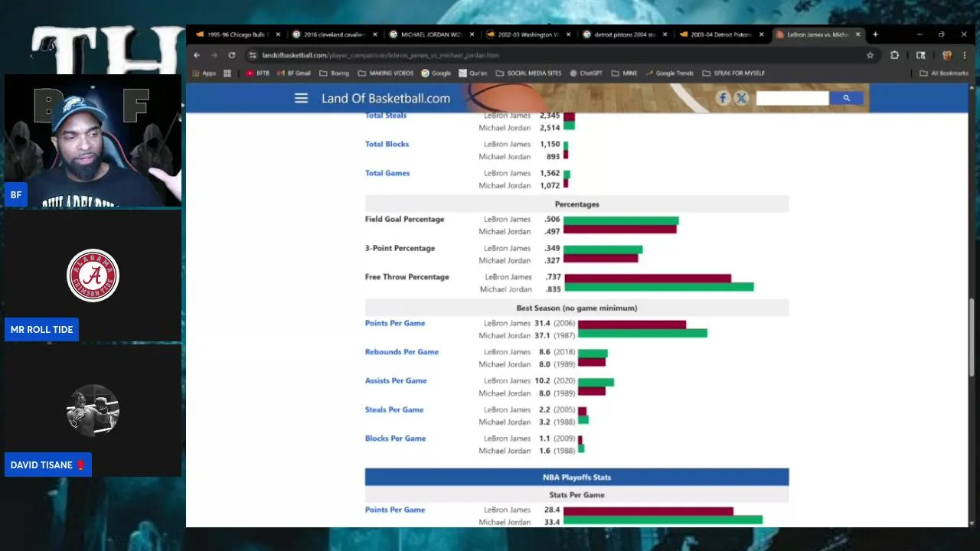Click Michael Jordan's .835 free throw value
Image resolution: width=980 pixels, height=551 pixels.
point(553,289)
